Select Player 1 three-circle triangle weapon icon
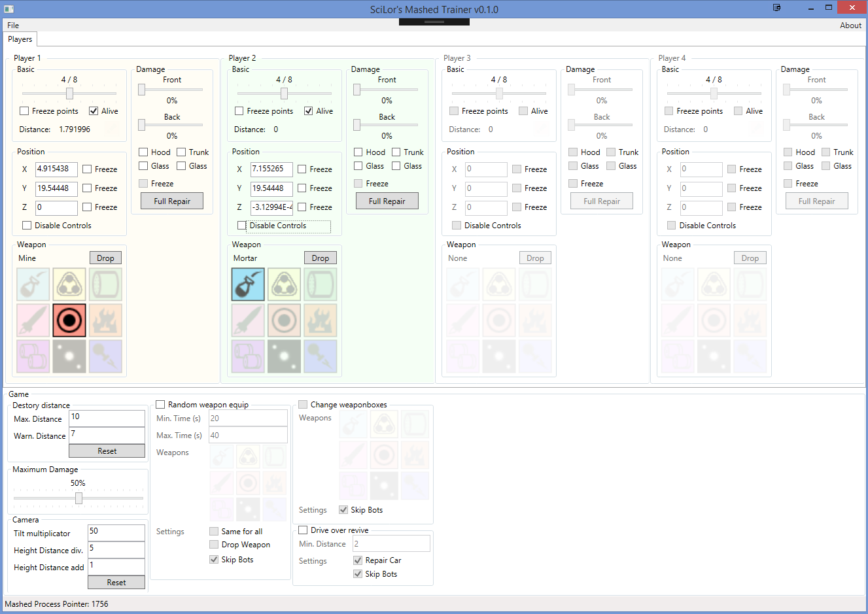The height and width of the screenshot is (614, 868). pos(69,284)
